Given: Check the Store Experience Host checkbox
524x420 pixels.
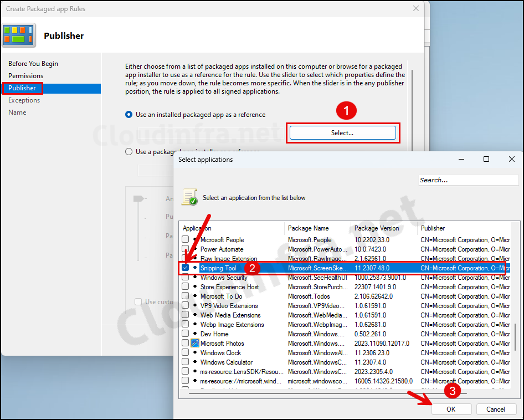Looking at the screenshot, I should 185,286.
